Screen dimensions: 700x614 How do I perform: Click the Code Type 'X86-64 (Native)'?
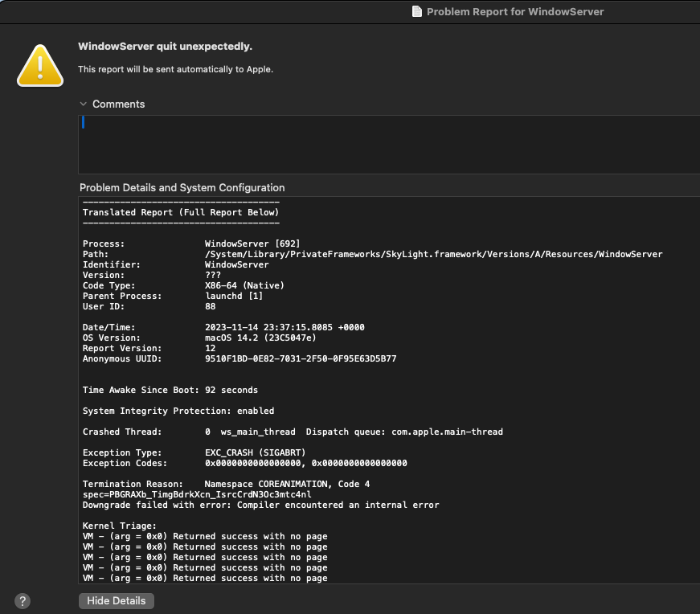point(244,285)
